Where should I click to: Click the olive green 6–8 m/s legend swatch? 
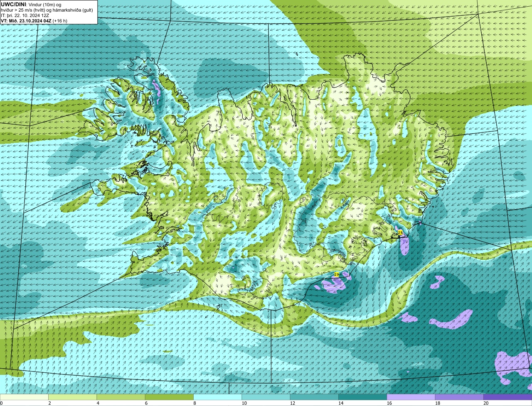(x=169, y=397)
